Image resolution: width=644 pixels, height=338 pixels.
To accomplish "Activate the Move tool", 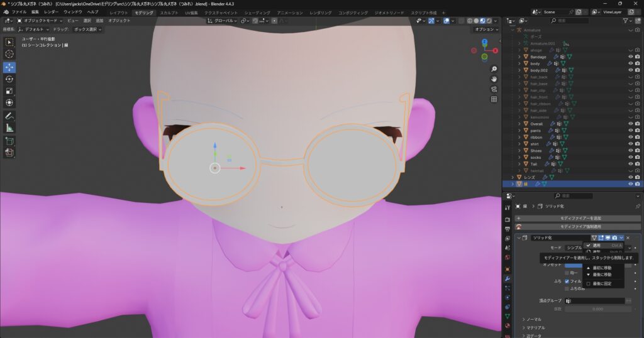I will pos(9,67).
